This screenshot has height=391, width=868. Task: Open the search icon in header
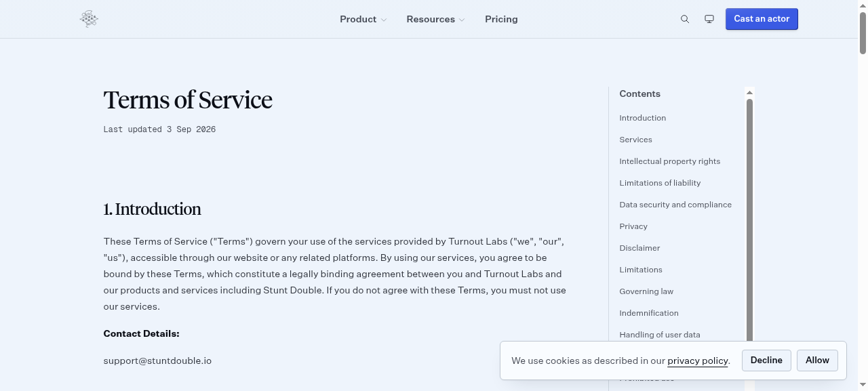click(x=685, y=19)
